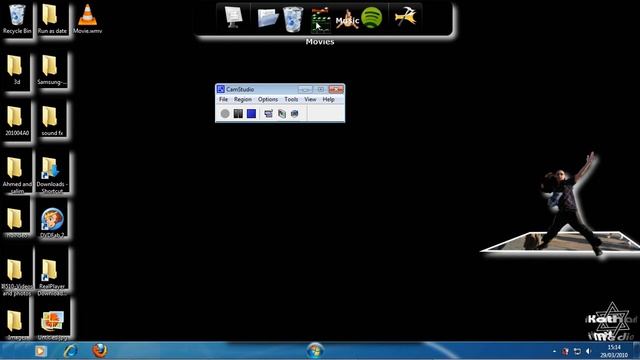Image resolution: width=640 pixels, height=360 pixels.
Task: Maximize the CamStudio window
Action: point(320,89)
